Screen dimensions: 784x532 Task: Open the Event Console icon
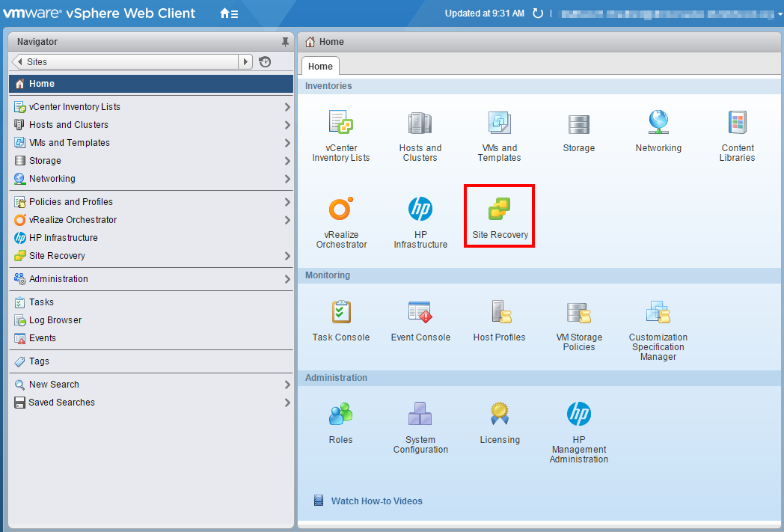pyautogui.click(x=420, y=312)
